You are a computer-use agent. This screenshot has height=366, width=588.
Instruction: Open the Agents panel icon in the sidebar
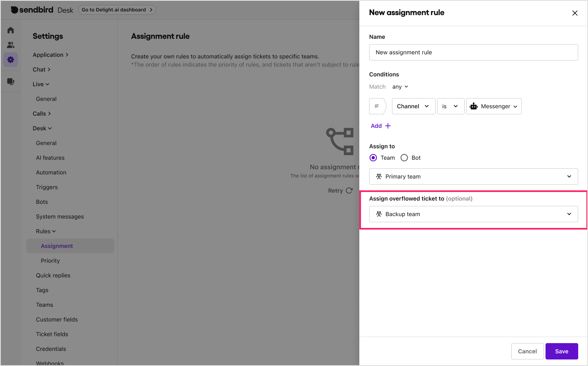coord(11,45)
